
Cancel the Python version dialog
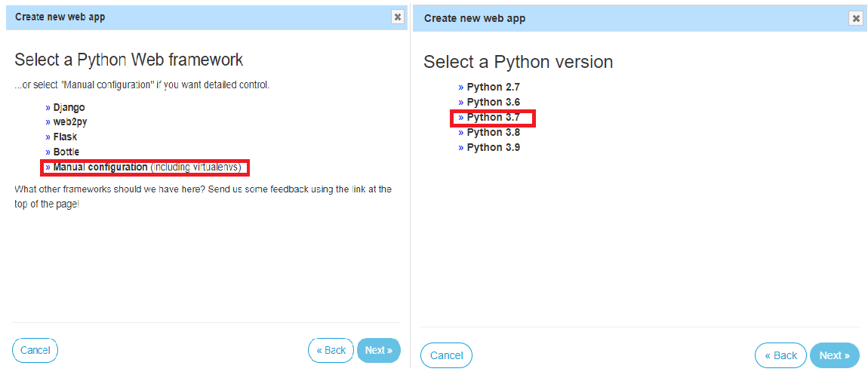446,355
